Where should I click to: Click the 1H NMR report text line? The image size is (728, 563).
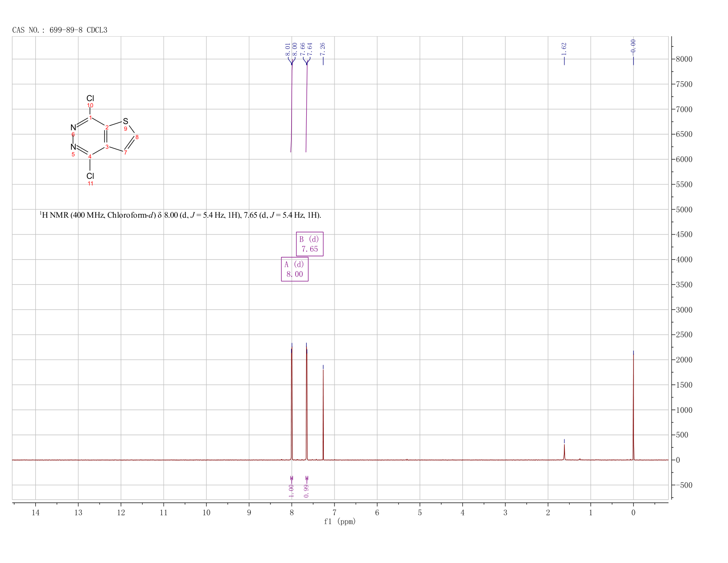180,215
